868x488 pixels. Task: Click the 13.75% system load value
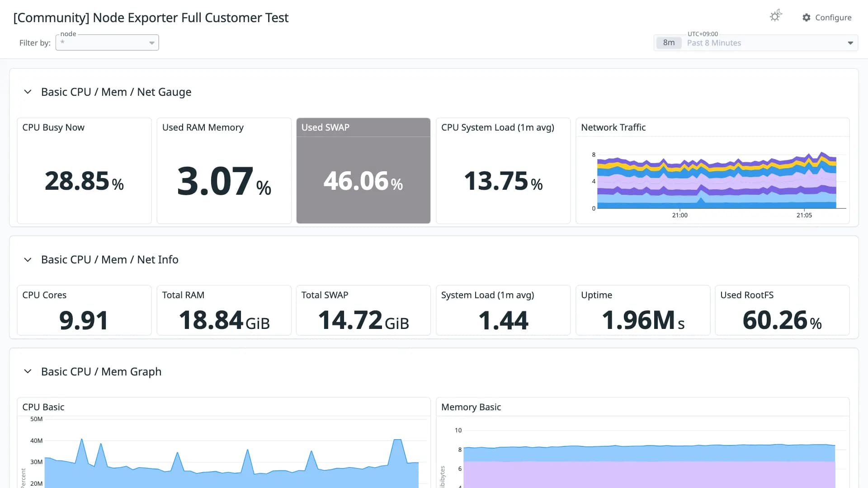pos(503,181)
